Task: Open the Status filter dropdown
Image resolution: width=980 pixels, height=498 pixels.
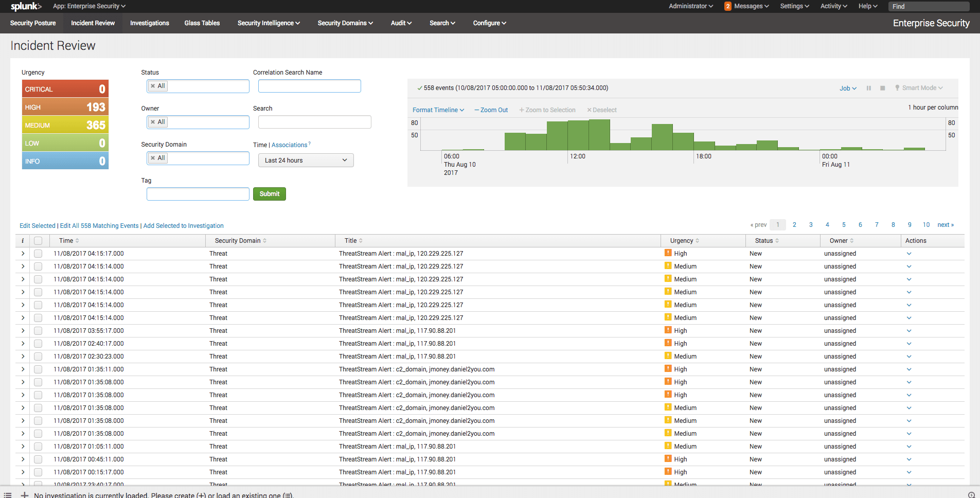Action: point(198,85)
